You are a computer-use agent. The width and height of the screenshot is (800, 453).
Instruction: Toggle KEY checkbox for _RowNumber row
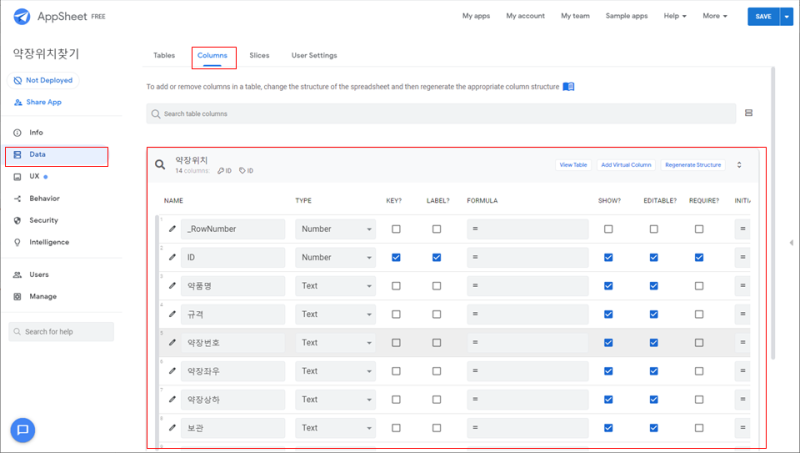396,229
